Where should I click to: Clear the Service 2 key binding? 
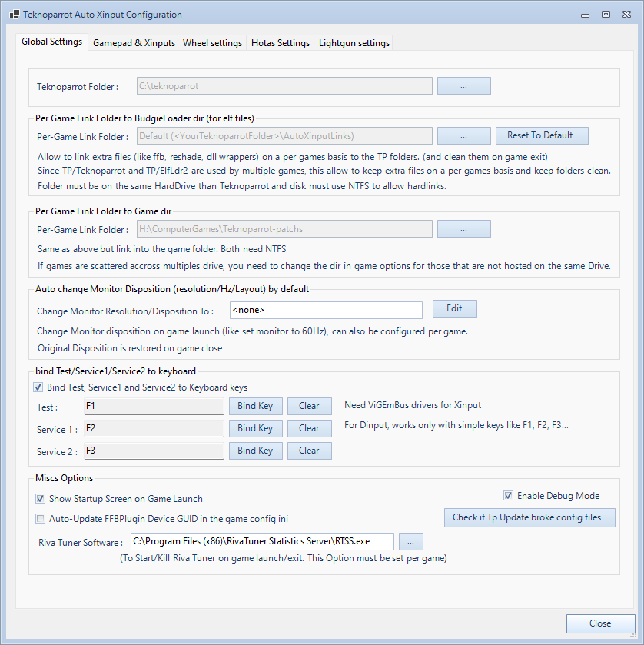310,451
